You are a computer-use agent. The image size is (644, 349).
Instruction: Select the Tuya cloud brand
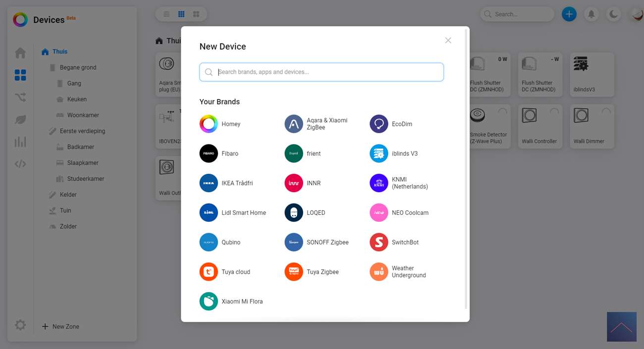pos(225,272)
